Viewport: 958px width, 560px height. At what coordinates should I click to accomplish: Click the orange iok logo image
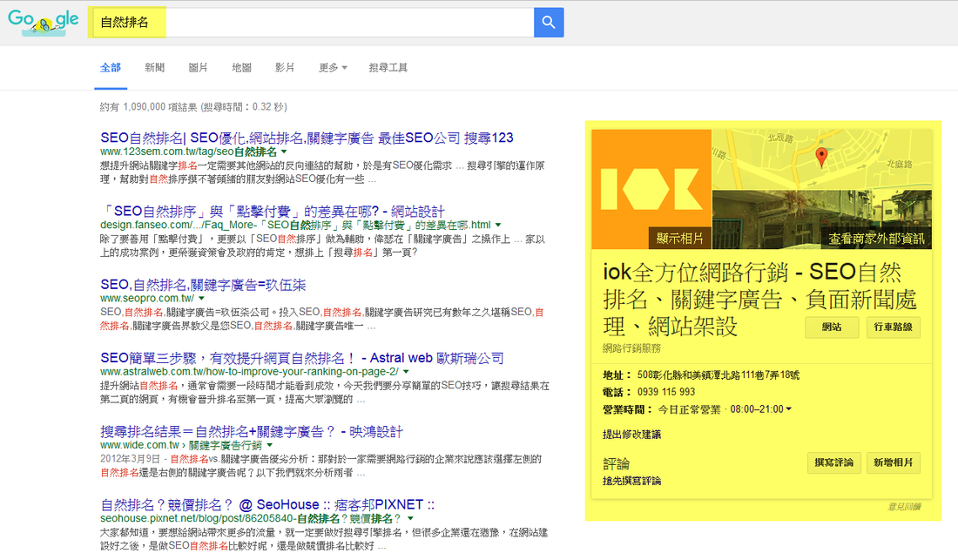(651, 189)
